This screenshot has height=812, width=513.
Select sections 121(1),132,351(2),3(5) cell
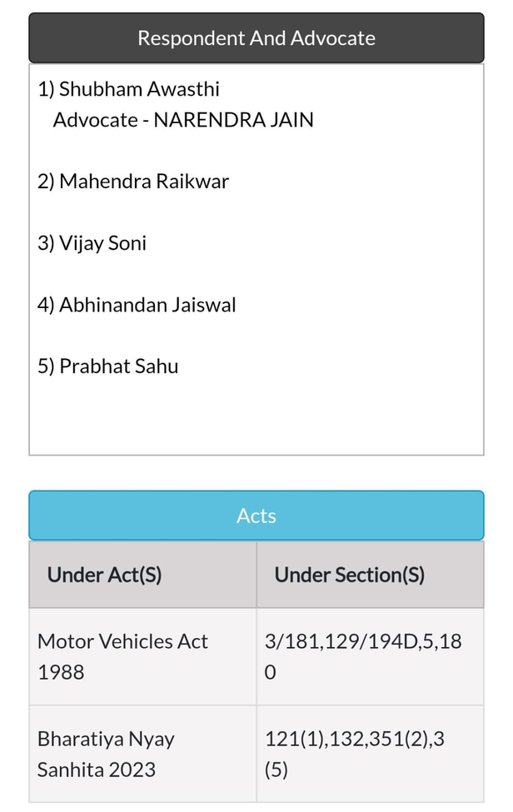[x=370, y=754]
